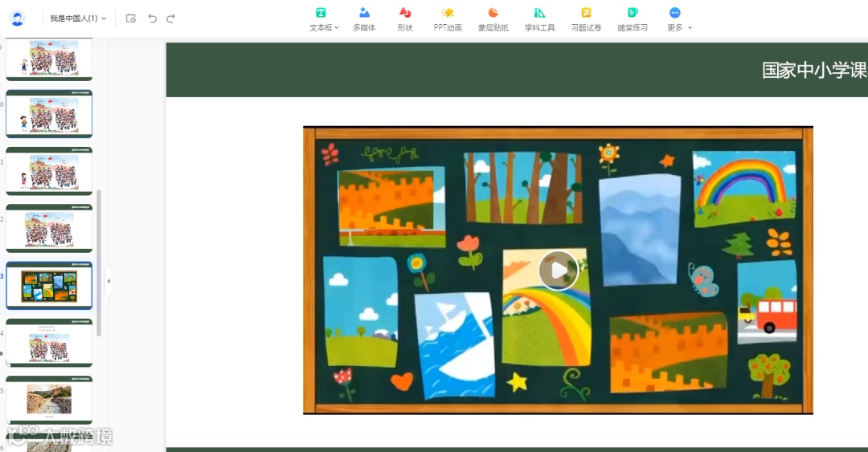Open the 学科工具 subject tools
This screenshot has height=452, width=868.
540,19
